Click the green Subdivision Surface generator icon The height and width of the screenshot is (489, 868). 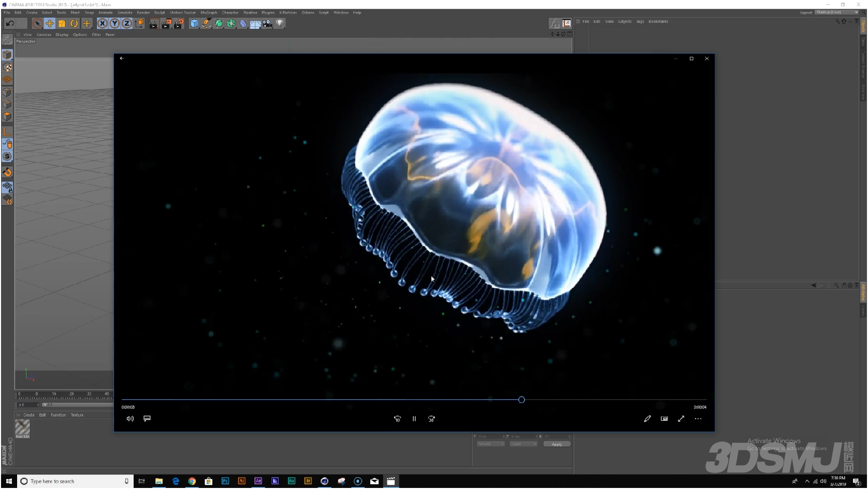[x=219, y=23]
